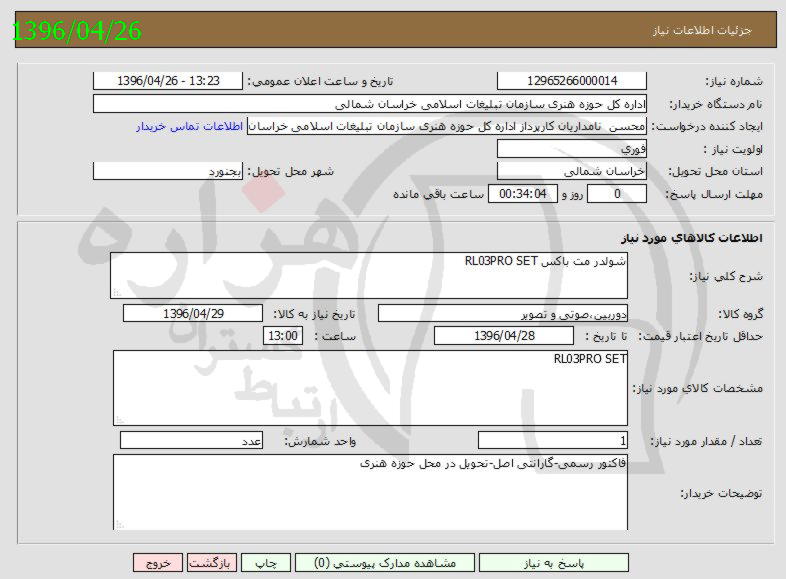Click the buyer organization name field
786x579 pixels.
click(370, 104)
